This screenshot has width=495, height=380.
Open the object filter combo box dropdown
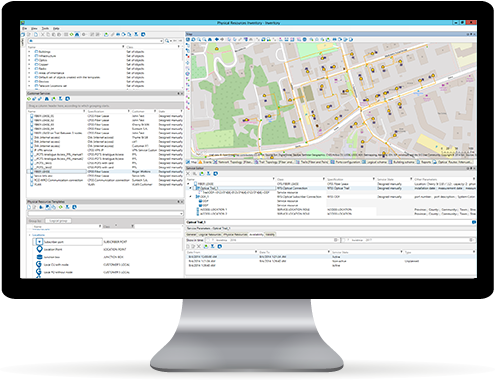(x=161, y=41)
